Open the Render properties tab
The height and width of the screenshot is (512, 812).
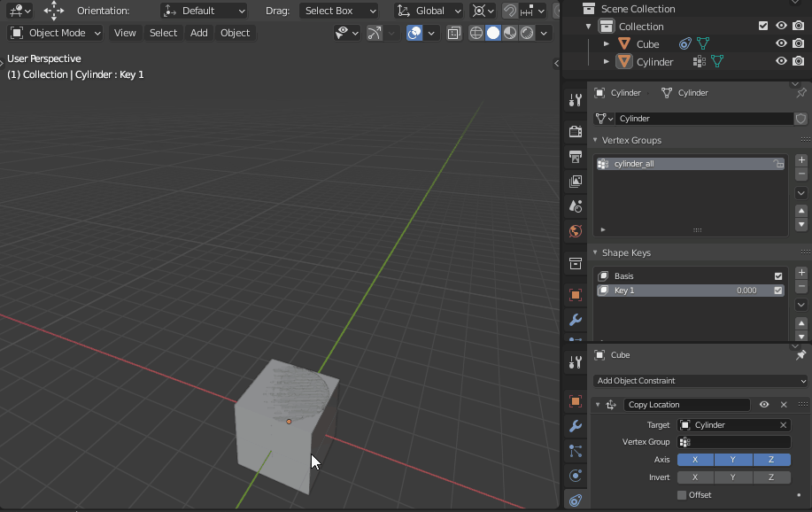tap(575, 131)
